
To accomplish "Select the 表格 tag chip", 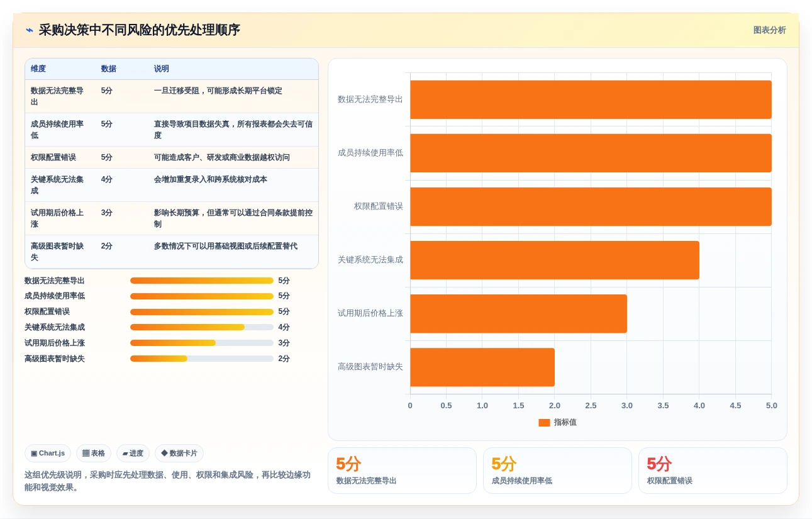I will click(94, 453).
